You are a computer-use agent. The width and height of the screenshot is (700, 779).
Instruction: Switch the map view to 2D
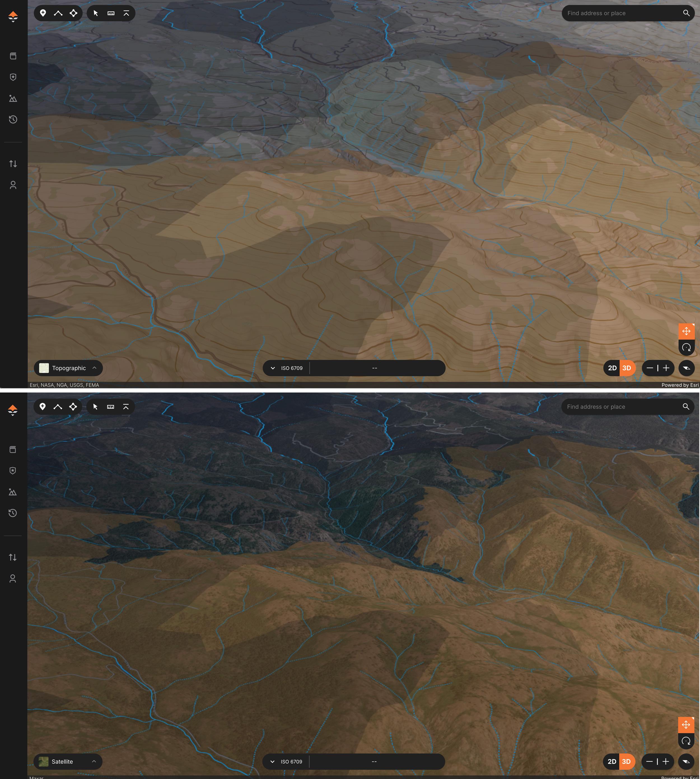613,368
